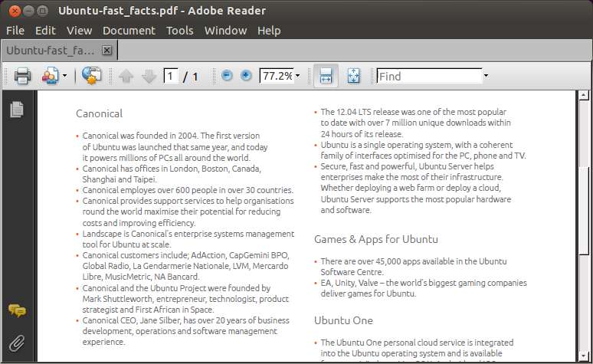Click text 'Canonical CEO, Jane Silber'
This screenshot has height=364, width=593.
tap(131, 320)
